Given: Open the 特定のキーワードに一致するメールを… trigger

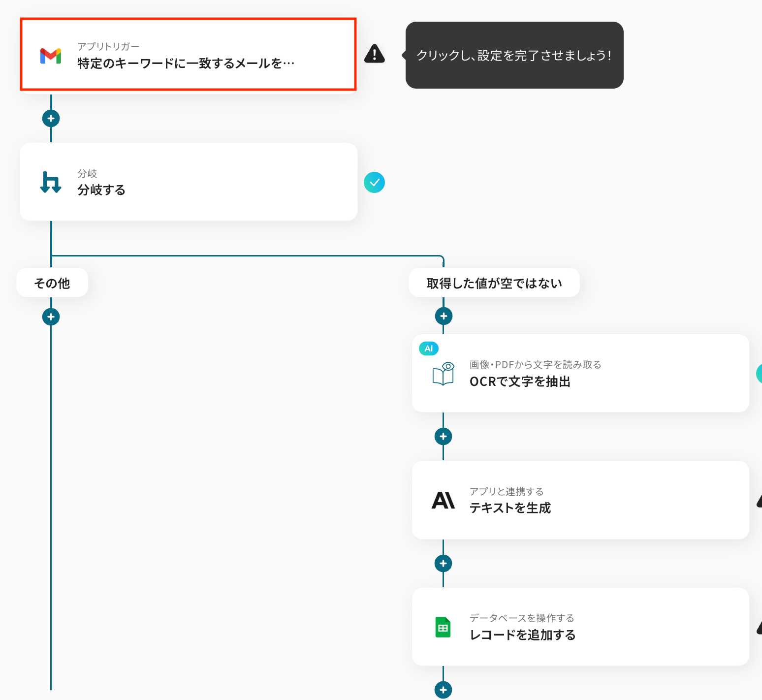Looking at the screenshot, I should click(188, 55).
